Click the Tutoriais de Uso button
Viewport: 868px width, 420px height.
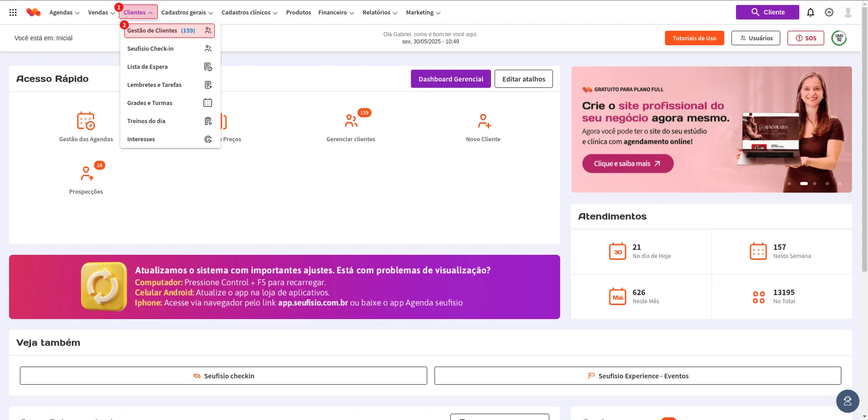pos(694,38)
